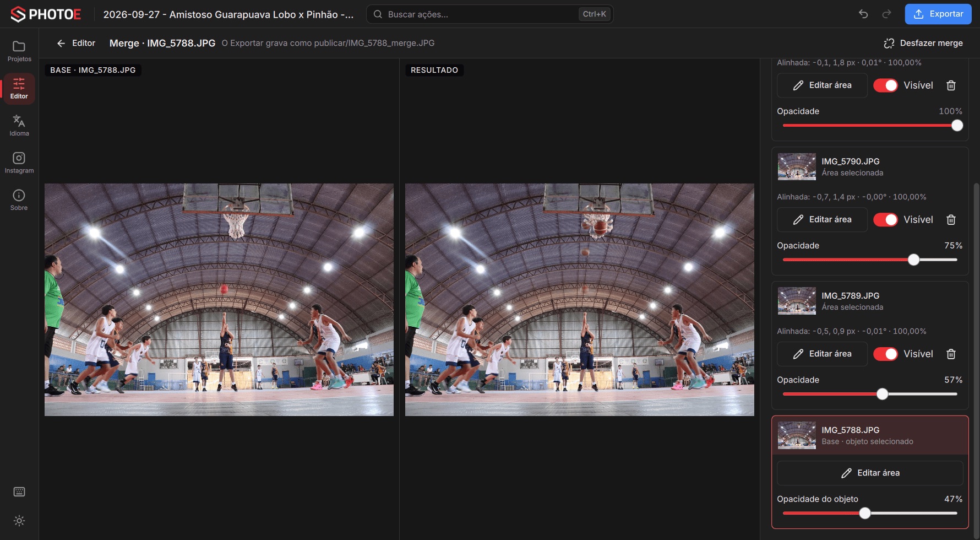Screen dimensions: 980x540
Task: Select IMG_5790.JPG layer thumbnail
Action: click(x=797, y=167)
